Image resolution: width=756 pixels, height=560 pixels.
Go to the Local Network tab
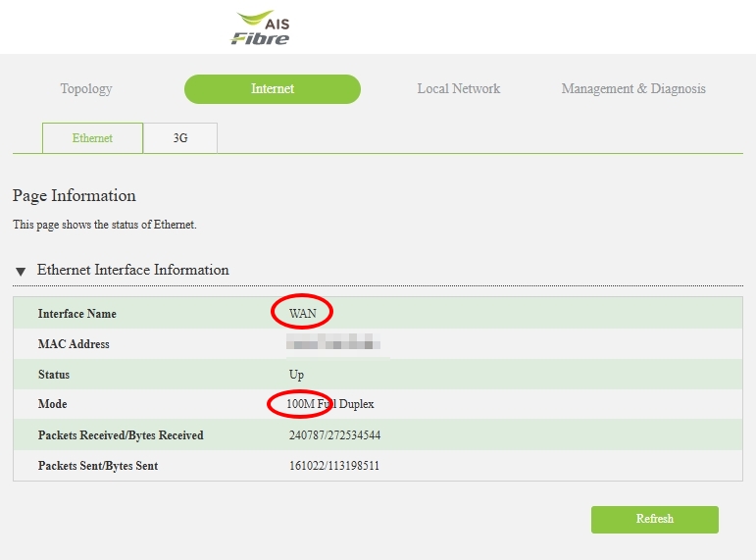point(458,89)
